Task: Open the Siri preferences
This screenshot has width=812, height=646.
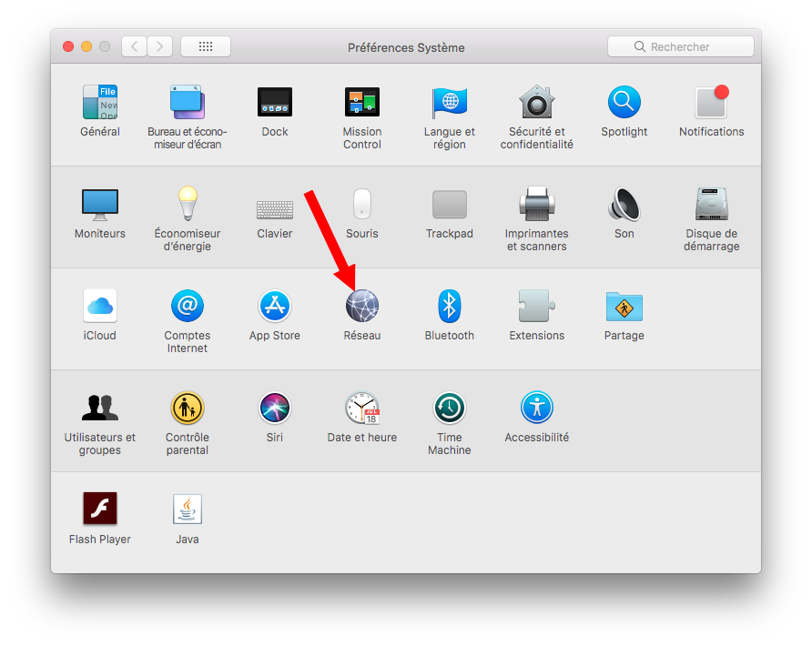Action: coord(275,408)
